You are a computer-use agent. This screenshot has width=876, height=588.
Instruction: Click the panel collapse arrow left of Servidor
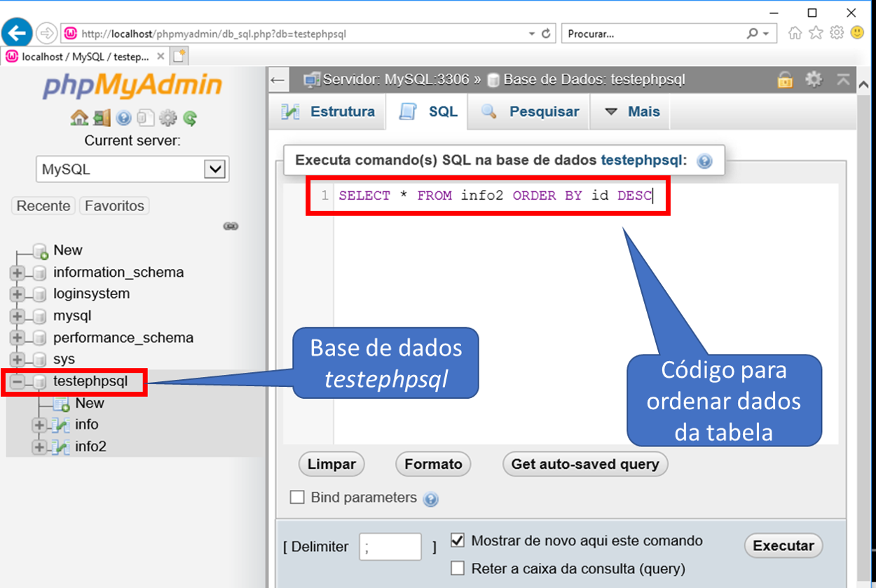coord(278,80)
